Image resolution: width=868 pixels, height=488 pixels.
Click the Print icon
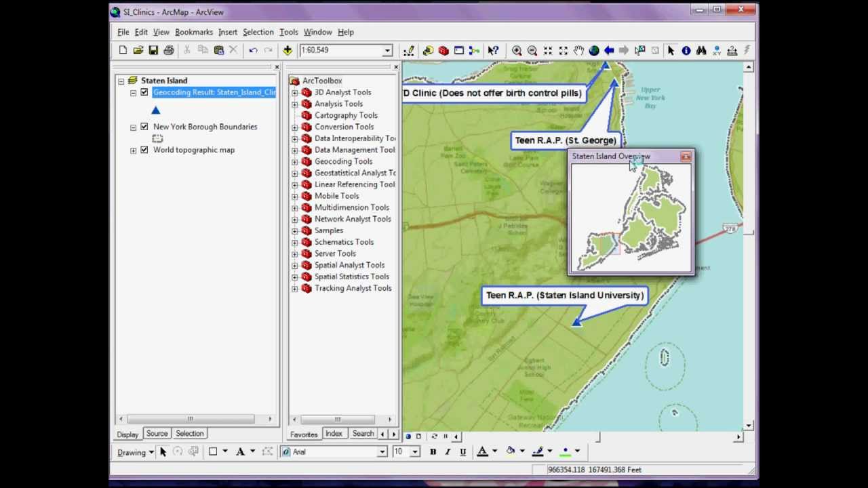click(169, 50)
